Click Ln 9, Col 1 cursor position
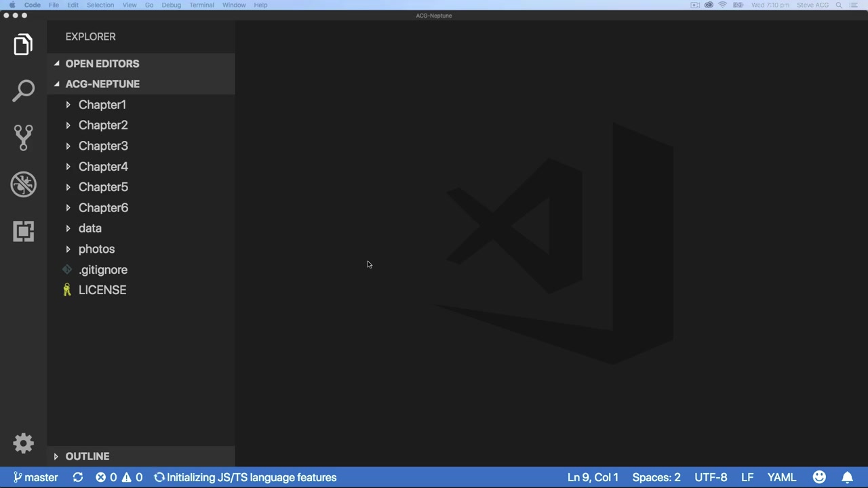This screenshot has height=488, width=868. tap(593, 477)
